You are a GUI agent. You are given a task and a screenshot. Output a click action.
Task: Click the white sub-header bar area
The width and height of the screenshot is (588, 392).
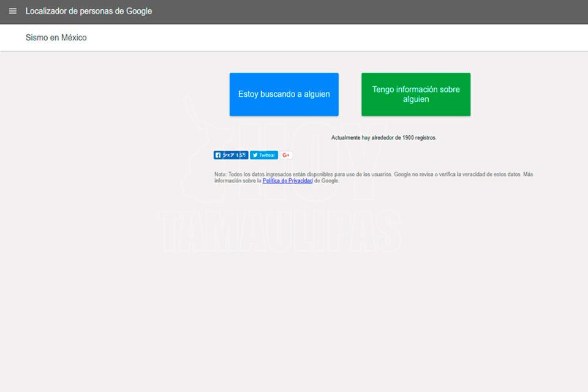coord(337,37)
